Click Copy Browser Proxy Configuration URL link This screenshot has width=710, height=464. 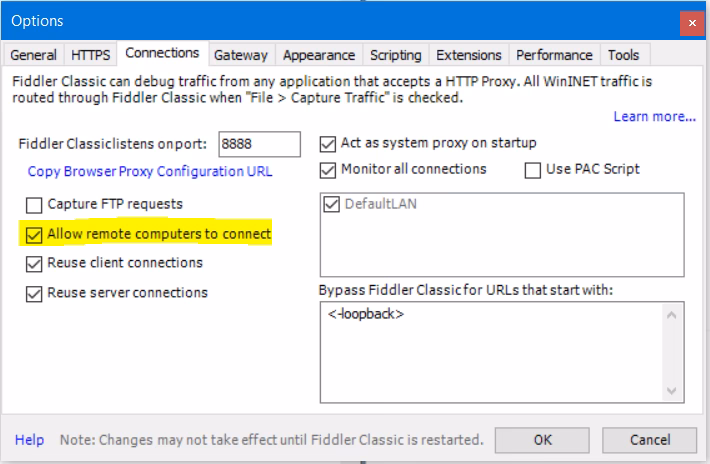pyautogui.click(x=150, y=172)
